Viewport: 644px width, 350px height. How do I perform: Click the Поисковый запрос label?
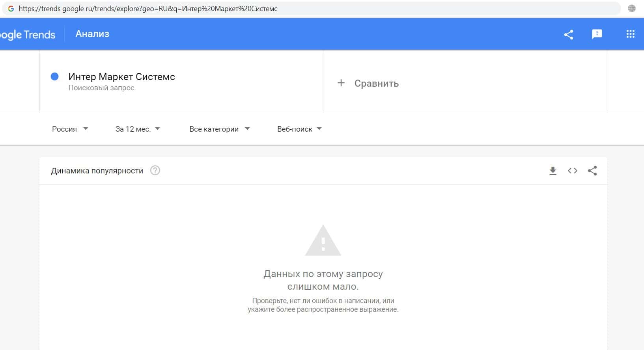point(101,88)
